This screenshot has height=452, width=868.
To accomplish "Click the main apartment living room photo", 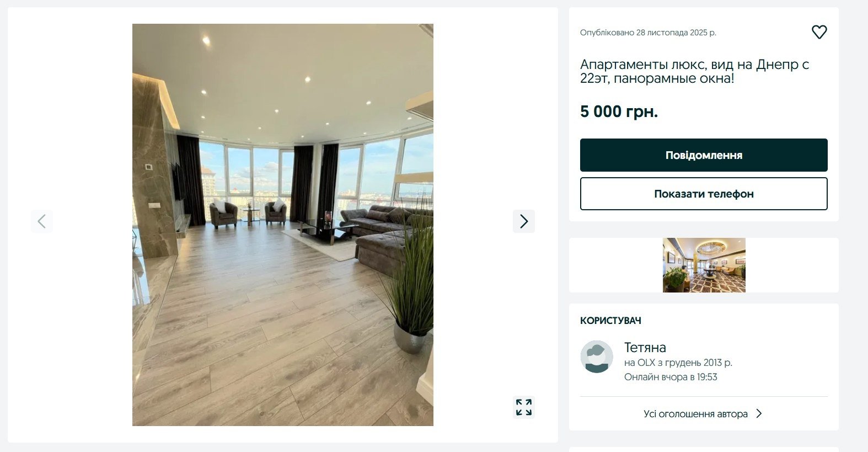I will [x=283, y=225].
